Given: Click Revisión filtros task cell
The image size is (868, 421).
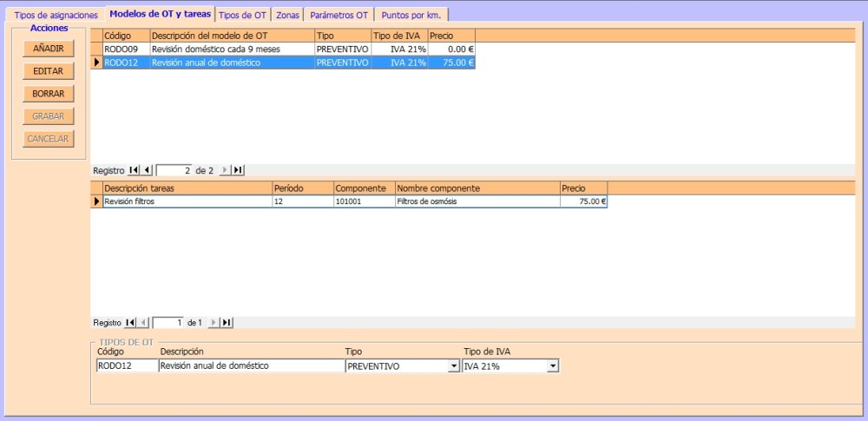Looking at the screenshot, I should click(187, 201).
